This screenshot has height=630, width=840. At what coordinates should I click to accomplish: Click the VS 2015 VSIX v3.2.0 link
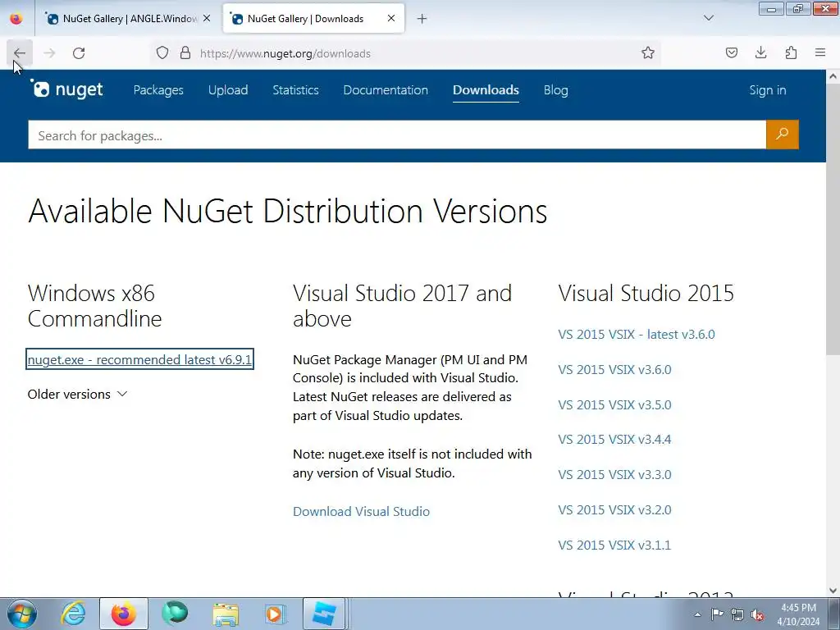[x=614, y=510]
